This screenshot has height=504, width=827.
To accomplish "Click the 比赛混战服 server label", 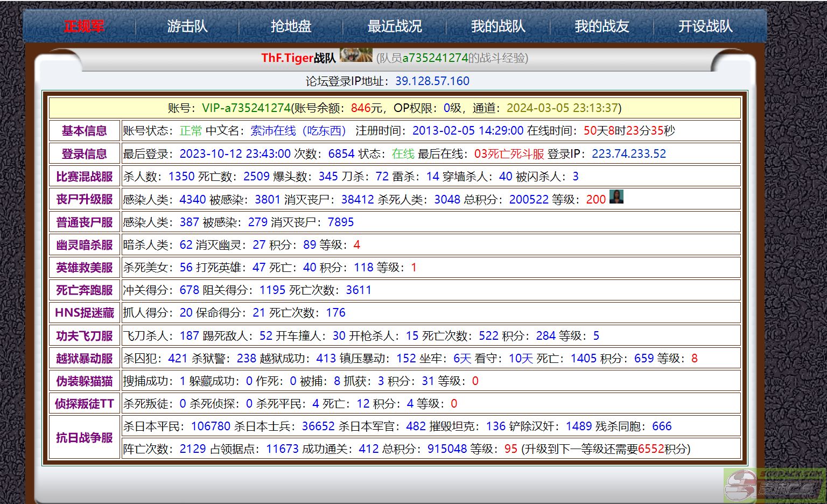I will pos(85,177).
